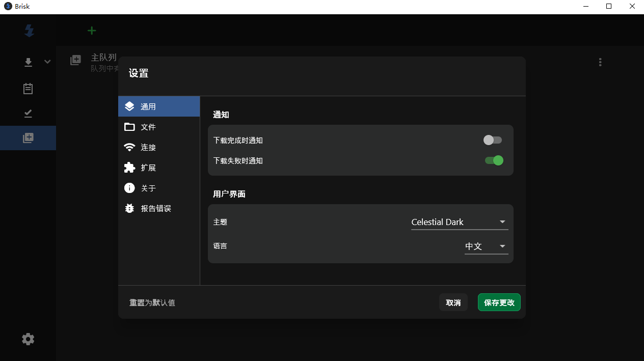The height and width of the screenshot is (361, 644).
Task: Open the unfinished downloads clipboard icon
Action: [x=28, y=89]
